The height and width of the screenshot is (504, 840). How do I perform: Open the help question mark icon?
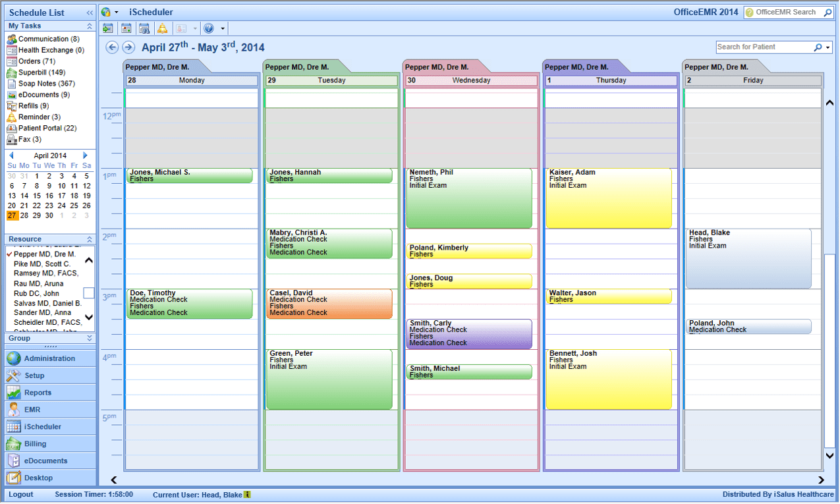(x=209, y=28)
